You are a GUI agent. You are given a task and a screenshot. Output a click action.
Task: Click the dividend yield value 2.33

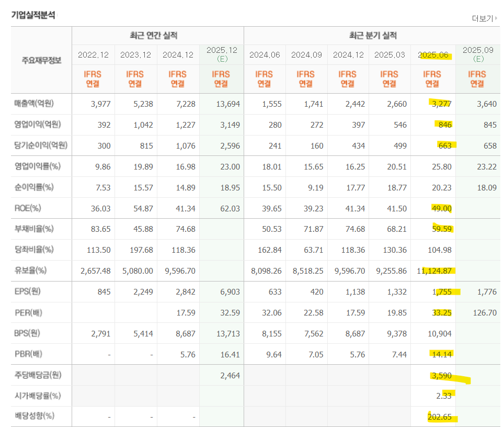(443, 396)
